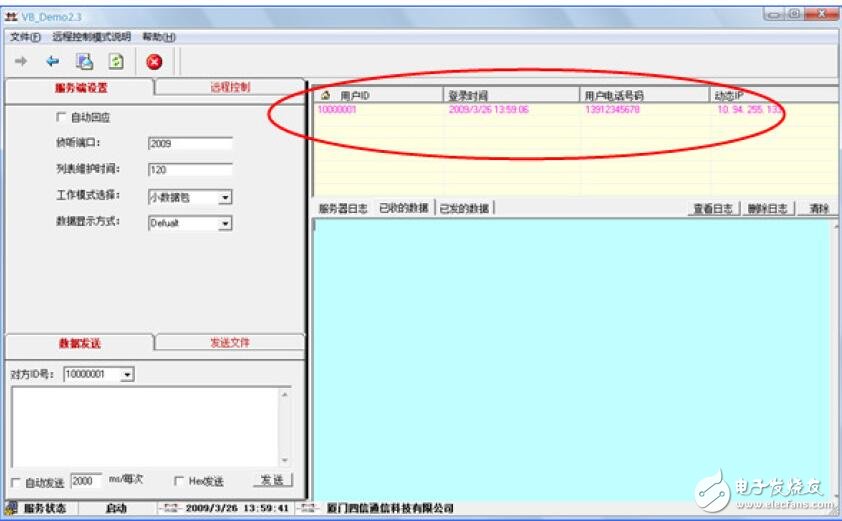Click the document save toolbar icon
Screen dimensions: 842x521
[x=84, y=62]
